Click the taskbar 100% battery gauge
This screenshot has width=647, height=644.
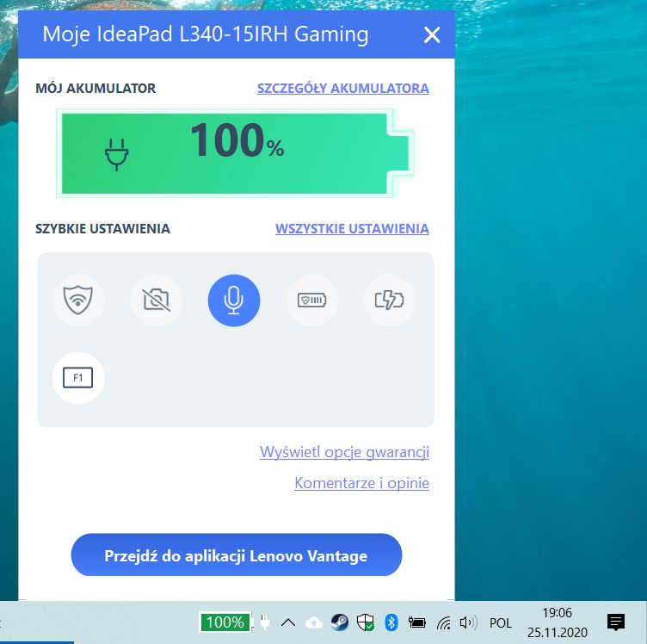point(225,622)
